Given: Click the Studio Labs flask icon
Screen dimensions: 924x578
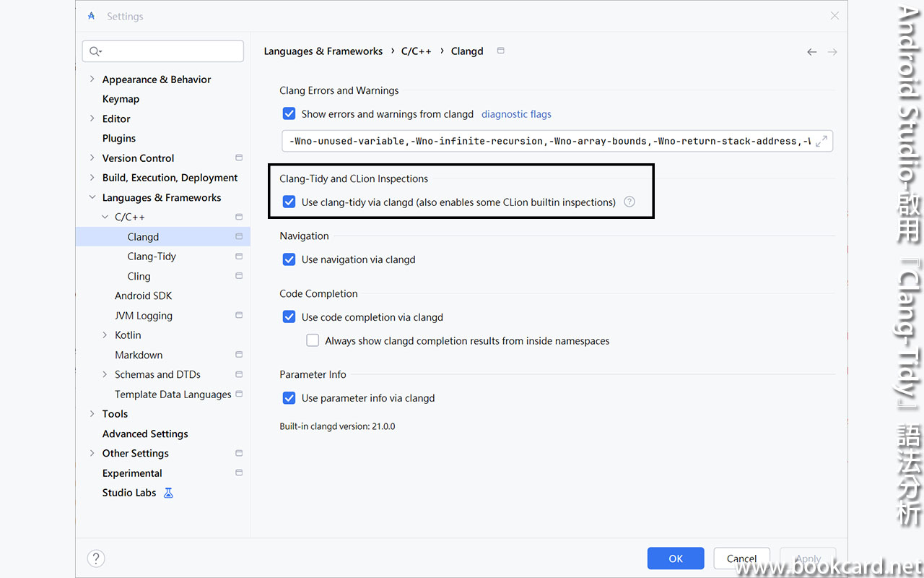Looking at the screenshot, I should [x=168, y=493].
